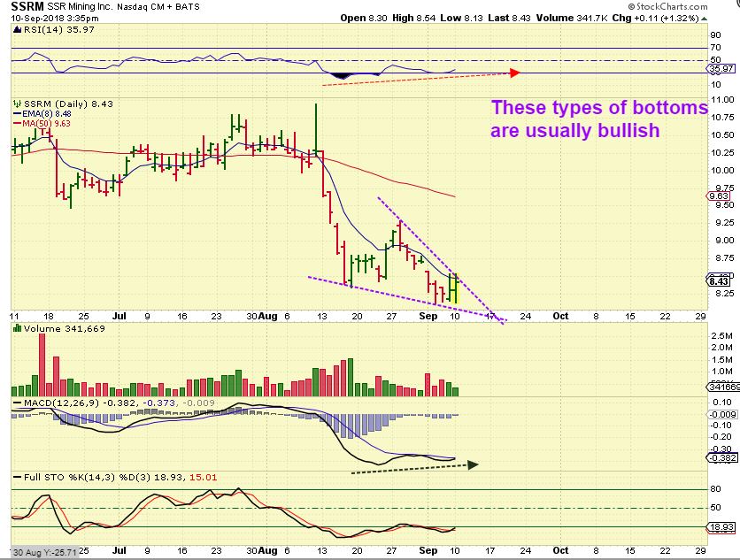The height and width of the screenshot is (560, 740).
Task: Click the 9.63 moving average price tag
Action: tap(718, 196)
